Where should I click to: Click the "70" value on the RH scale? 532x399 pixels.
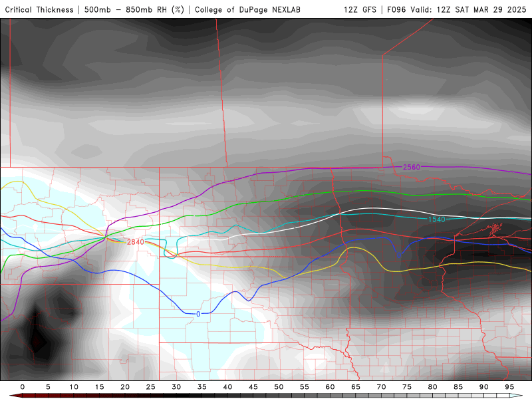pos(381,387)
